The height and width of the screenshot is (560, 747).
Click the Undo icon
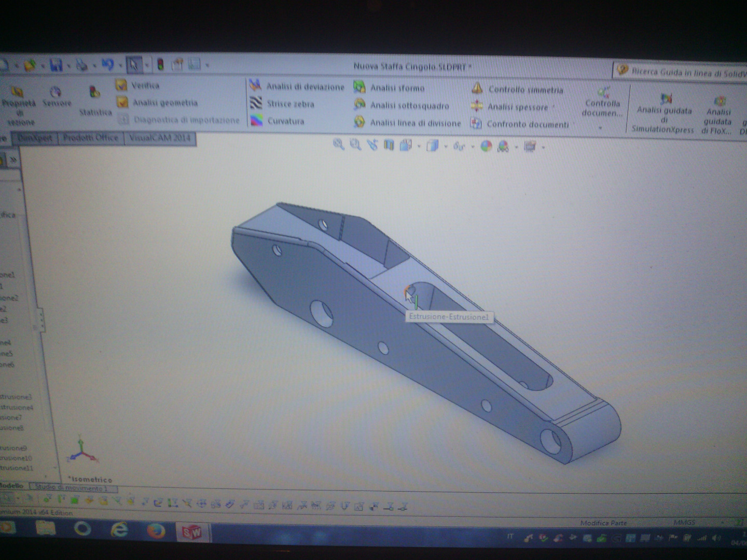pos(107,64)
